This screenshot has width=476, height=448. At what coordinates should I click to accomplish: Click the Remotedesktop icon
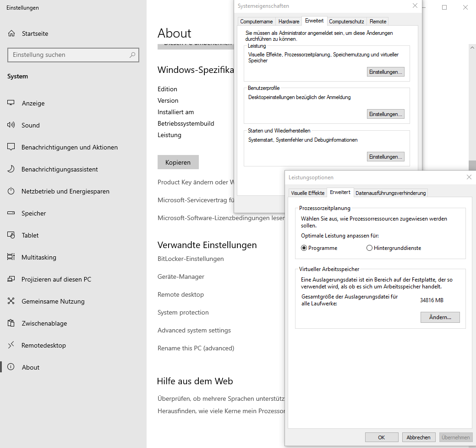(11, 345)
